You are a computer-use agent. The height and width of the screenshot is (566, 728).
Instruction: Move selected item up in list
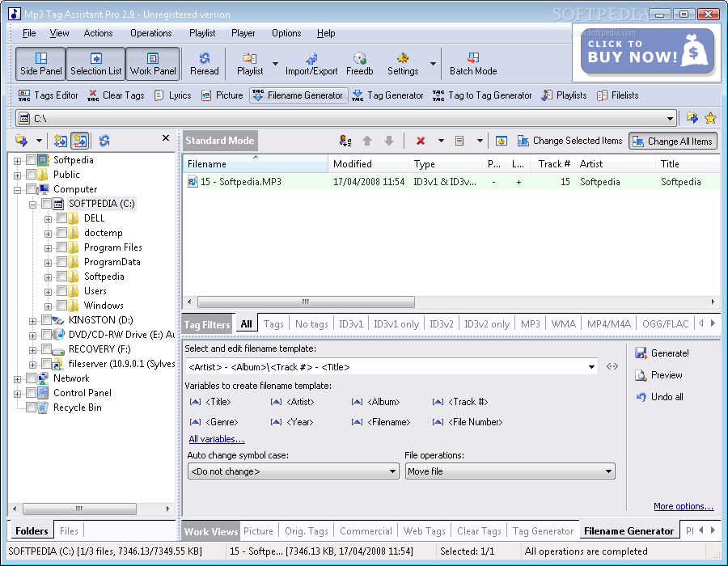(367, 141)
